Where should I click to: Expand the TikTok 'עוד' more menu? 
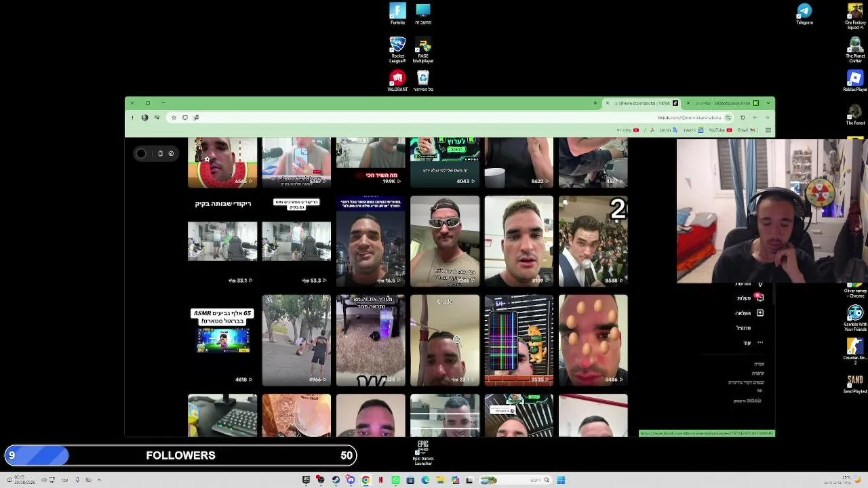(x=753, y=343)
